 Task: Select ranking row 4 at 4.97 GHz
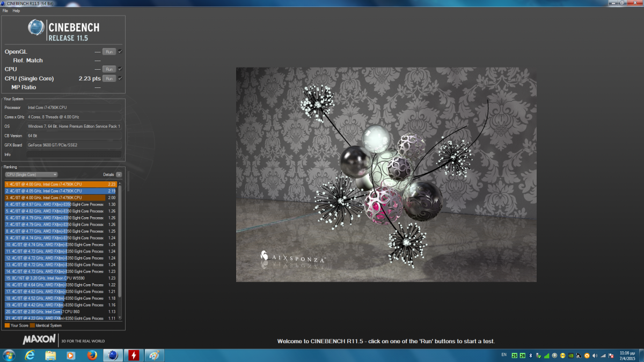[61, 204]
